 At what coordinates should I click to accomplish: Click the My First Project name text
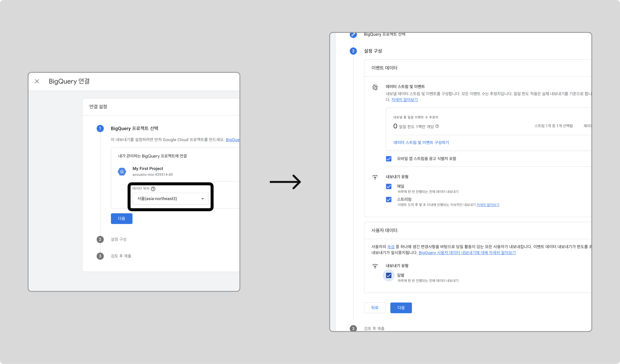[148, 169]
